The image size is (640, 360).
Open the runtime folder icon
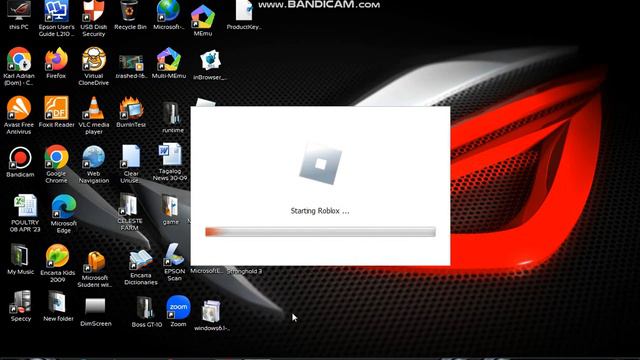tap(173, 117)
